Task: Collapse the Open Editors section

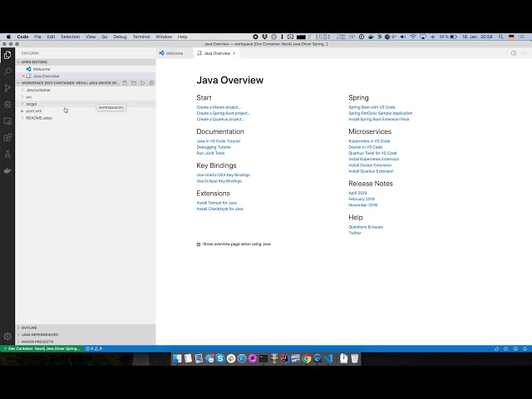Action: [x=18, y=62]
